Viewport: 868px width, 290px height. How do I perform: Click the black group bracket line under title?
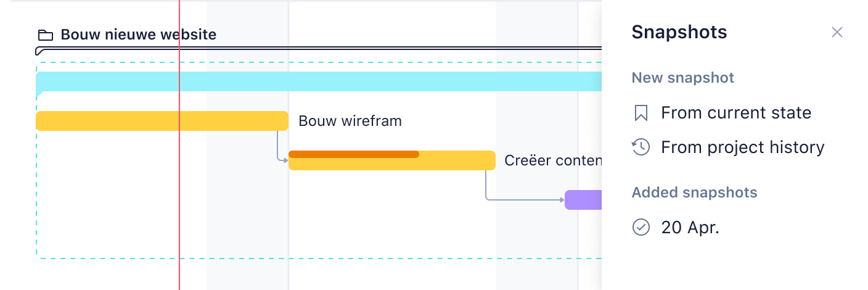coord(319,49)
